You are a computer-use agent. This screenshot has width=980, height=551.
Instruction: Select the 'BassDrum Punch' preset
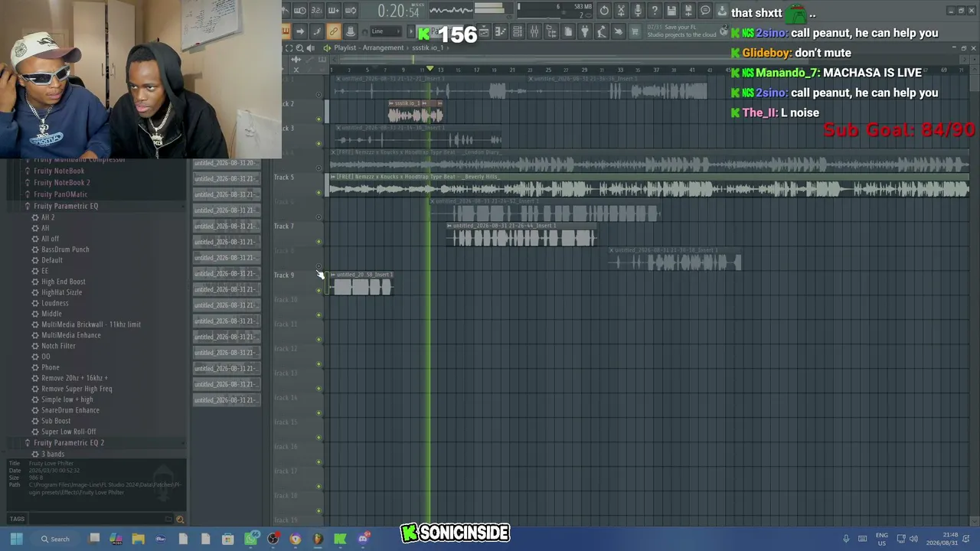(65, 249)
